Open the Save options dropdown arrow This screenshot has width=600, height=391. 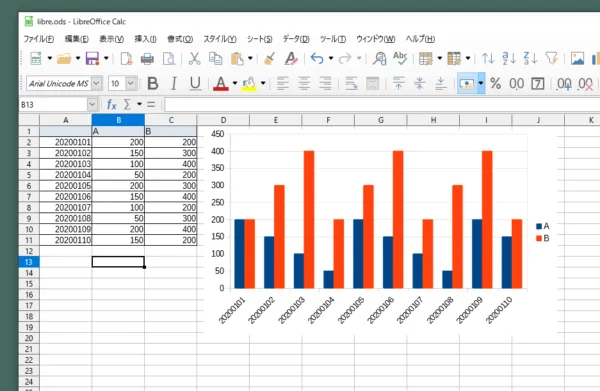coord(106,59)
